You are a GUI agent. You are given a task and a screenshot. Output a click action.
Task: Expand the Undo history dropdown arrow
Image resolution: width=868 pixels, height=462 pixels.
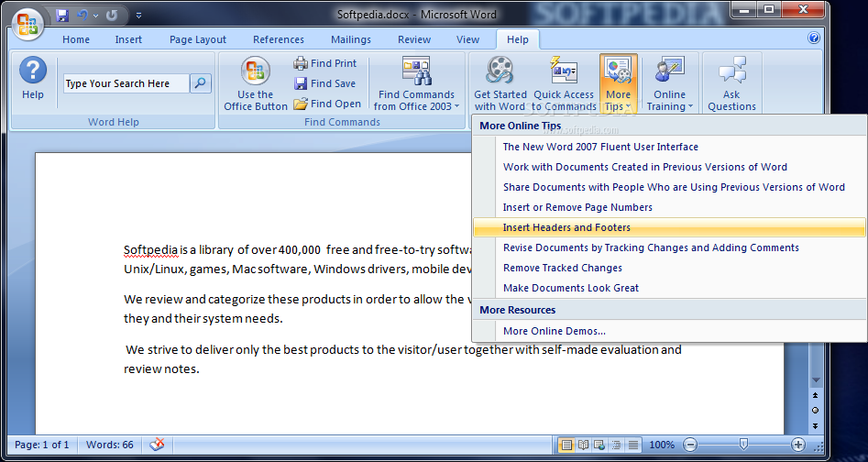(x=95, y=16)
